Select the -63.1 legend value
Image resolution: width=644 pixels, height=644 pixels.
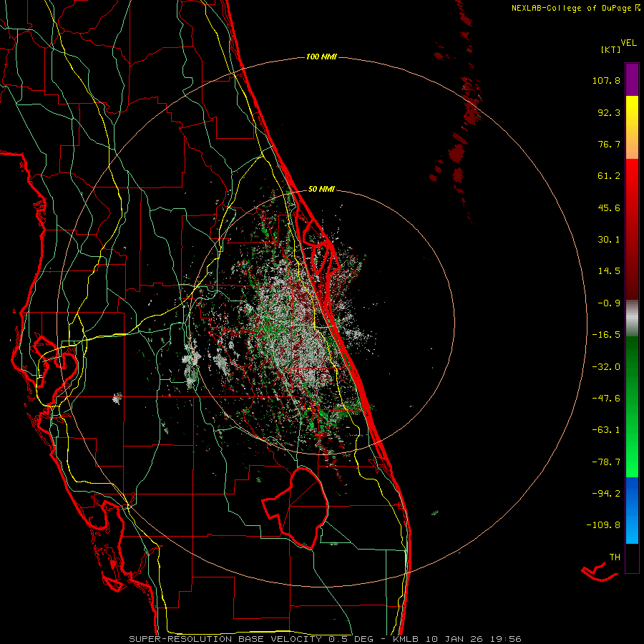(606, 430)
